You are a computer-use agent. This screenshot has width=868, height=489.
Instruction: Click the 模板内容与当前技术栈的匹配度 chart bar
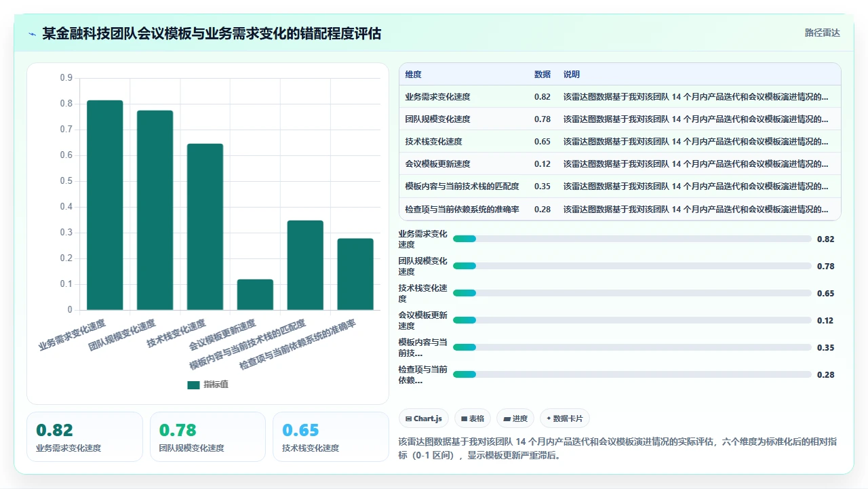305,265
